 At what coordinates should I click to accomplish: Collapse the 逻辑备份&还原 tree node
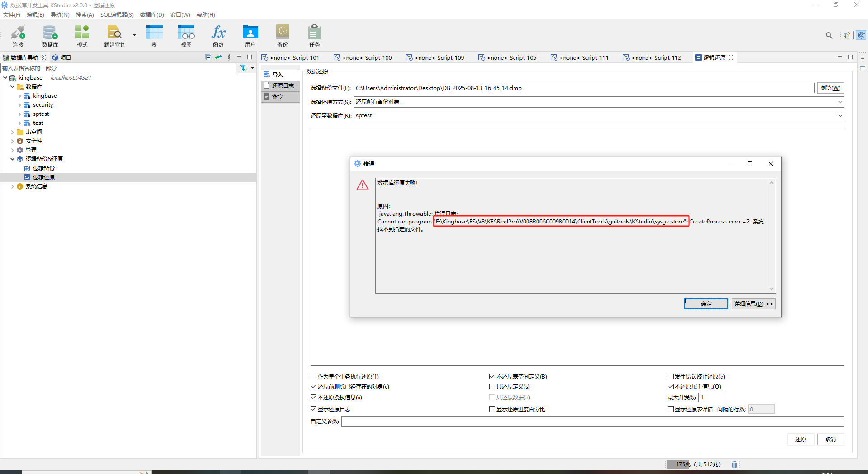[x=13, y=159]
